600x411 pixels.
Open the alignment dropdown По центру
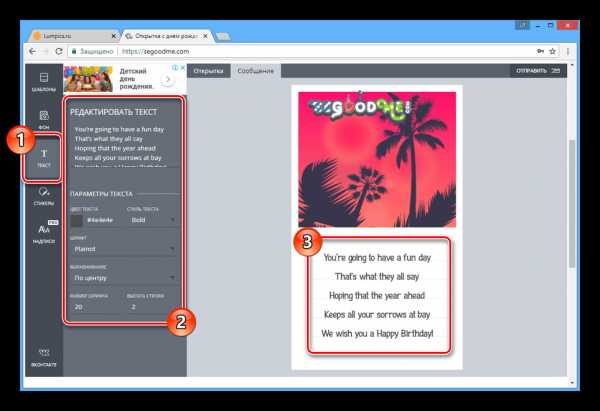click(124, 278)
